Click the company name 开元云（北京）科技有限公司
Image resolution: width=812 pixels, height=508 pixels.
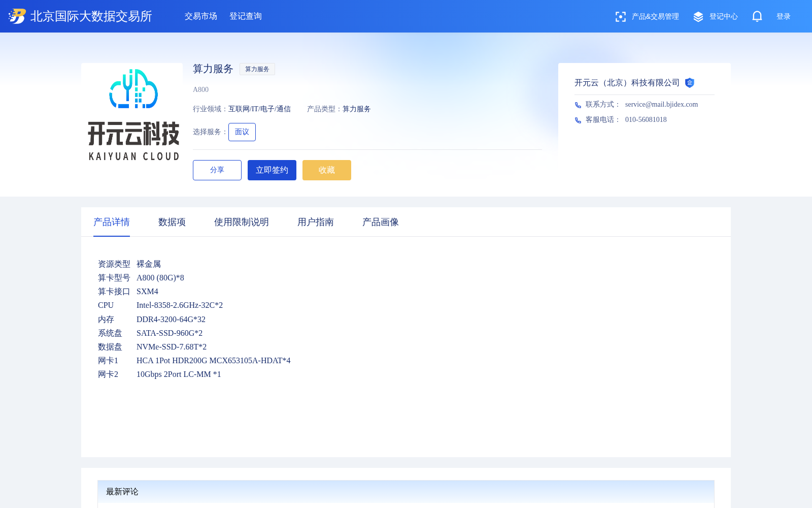click(627, 83)
